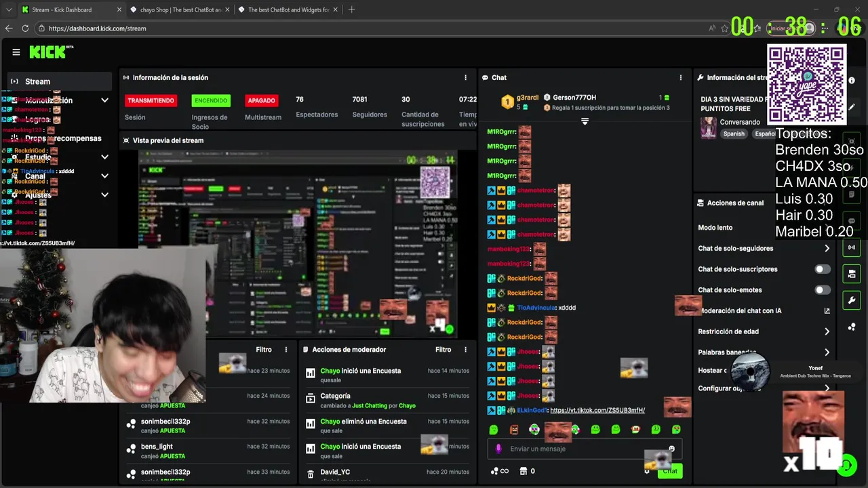The image size is (868, 488).
Task: Toggle Chat de solo-emotes
Action: tap(822, 290)
